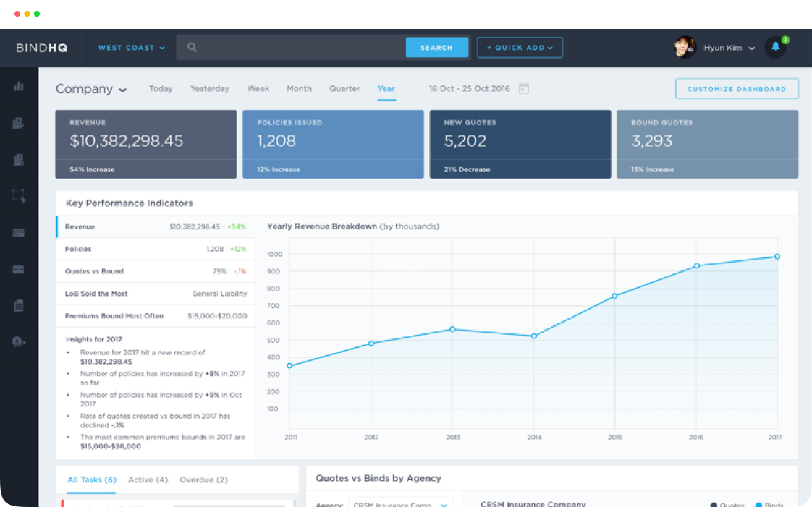Click the Insights for 2017 heading
812x507 pixels.
click(94, 339)
